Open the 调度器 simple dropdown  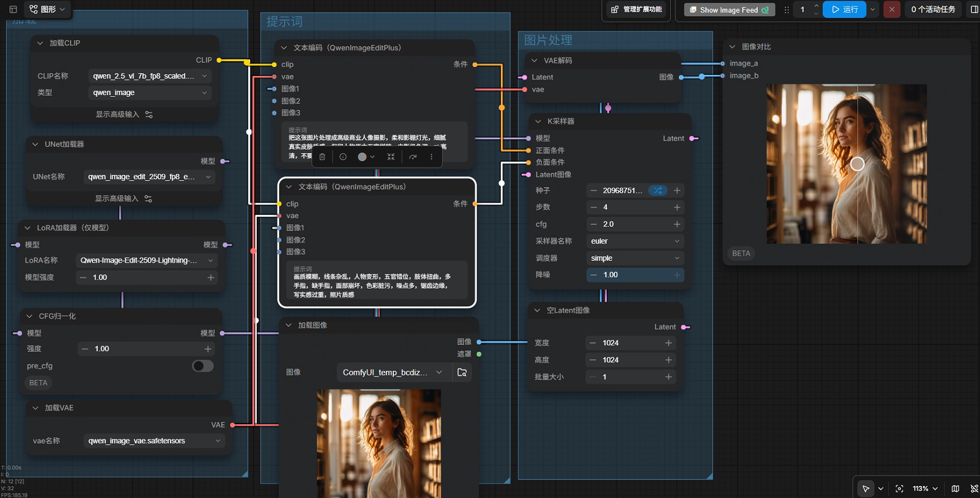pos(635,258)
